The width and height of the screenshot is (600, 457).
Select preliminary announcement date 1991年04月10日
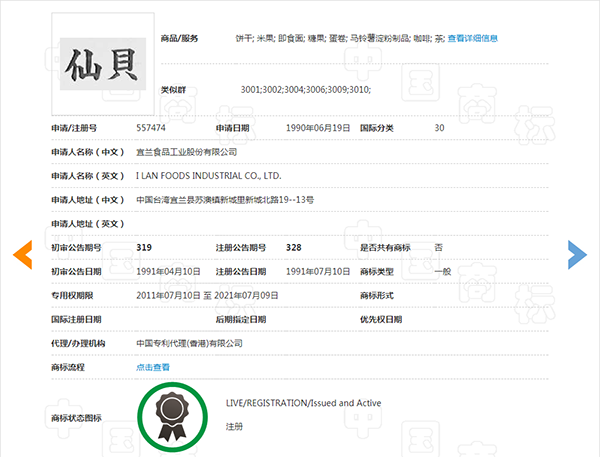[168, 272]
